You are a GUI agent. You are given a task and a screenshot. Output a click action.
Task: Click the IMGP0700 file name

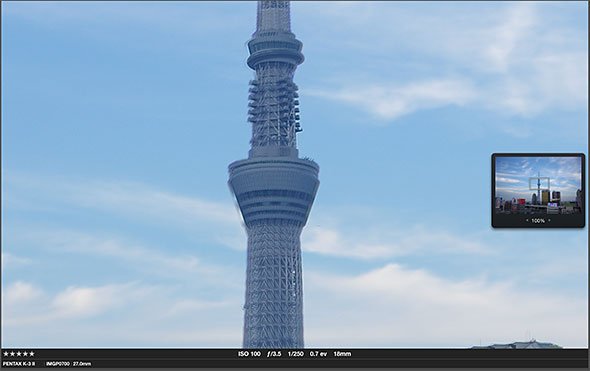pos(58,364)
